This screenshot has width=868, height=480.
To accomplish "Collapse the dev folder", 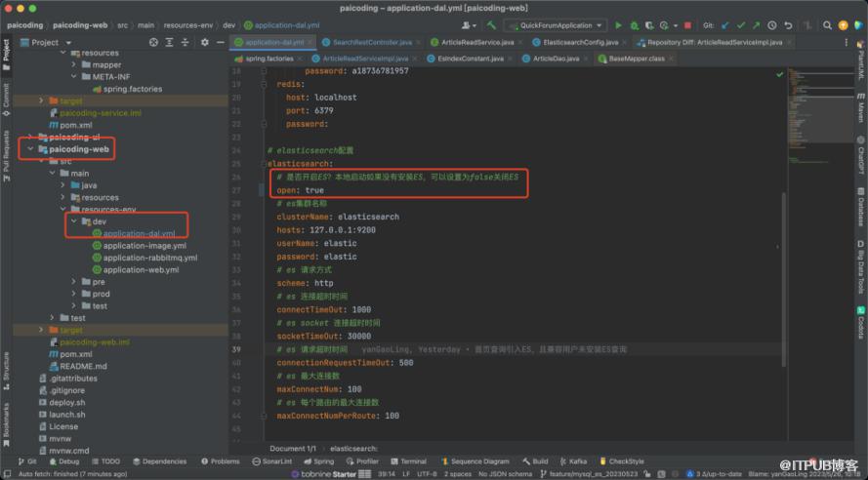I will pos(72,221).
